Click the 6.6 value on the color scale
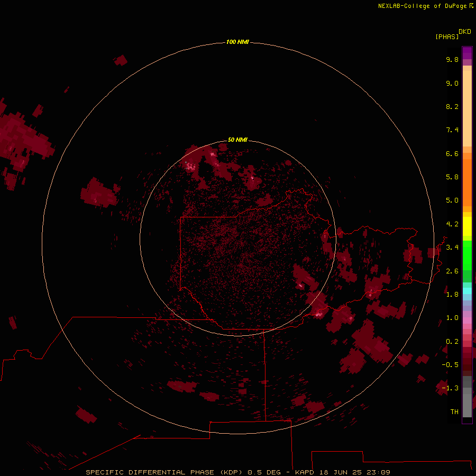Screen dimensions: 476x476 tap(452, 153)
